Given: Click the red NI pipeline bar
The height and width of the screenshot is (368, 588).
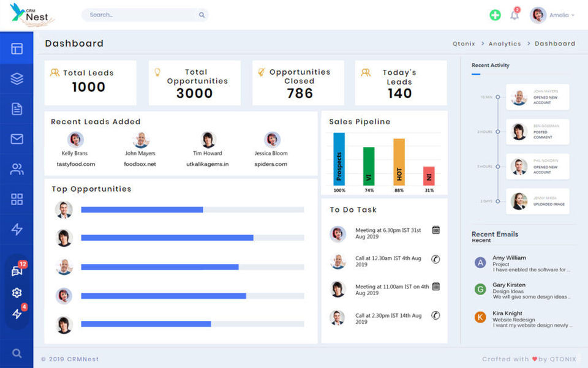Looking at the screenshot, I should (429, 176).
